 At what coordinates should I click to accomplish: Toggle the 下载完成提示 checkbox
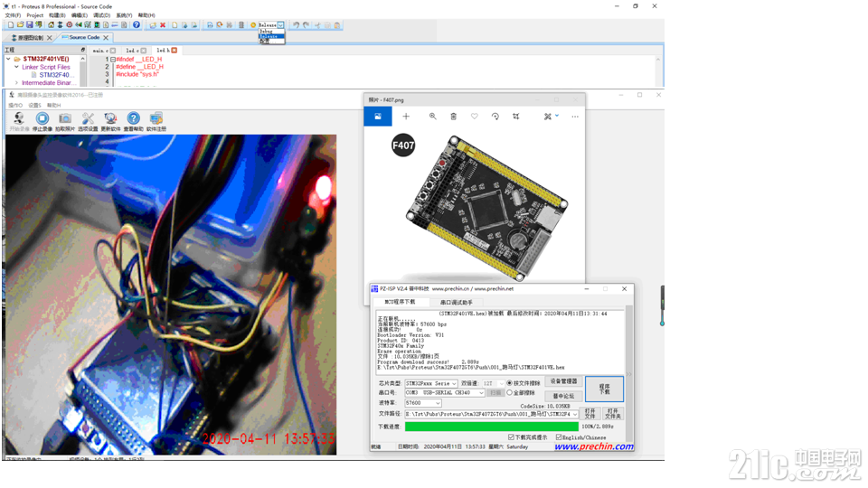[x=511, y=437]
